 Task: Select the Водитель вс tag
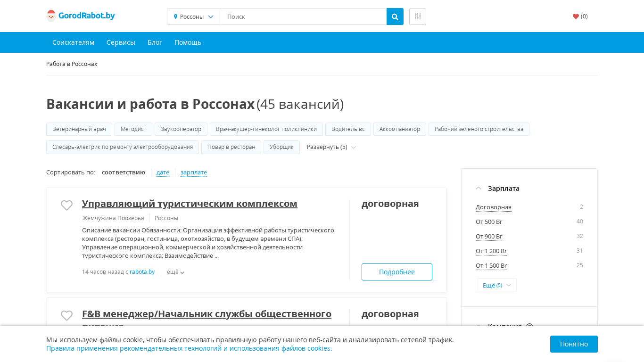click(x=348, y=129)
